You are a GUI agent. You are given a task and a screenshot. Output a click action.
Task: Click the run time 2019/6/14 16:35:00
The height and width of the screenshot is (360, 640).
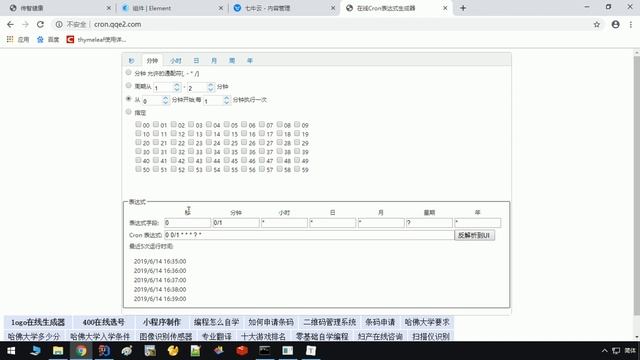click(x=160, y=261)
